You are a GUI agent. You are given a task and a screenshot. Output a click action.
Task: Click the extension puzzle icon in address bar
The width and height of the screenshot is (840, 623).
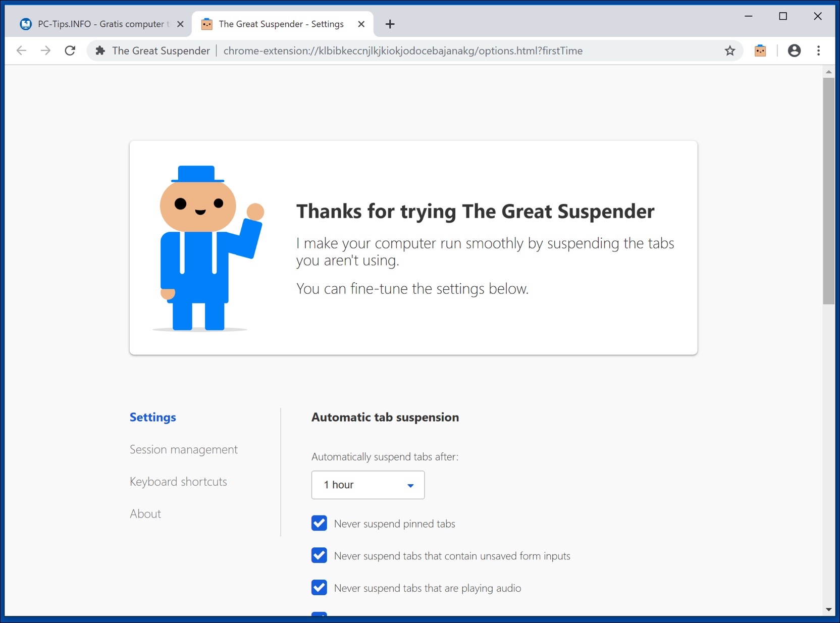[100, 50]
